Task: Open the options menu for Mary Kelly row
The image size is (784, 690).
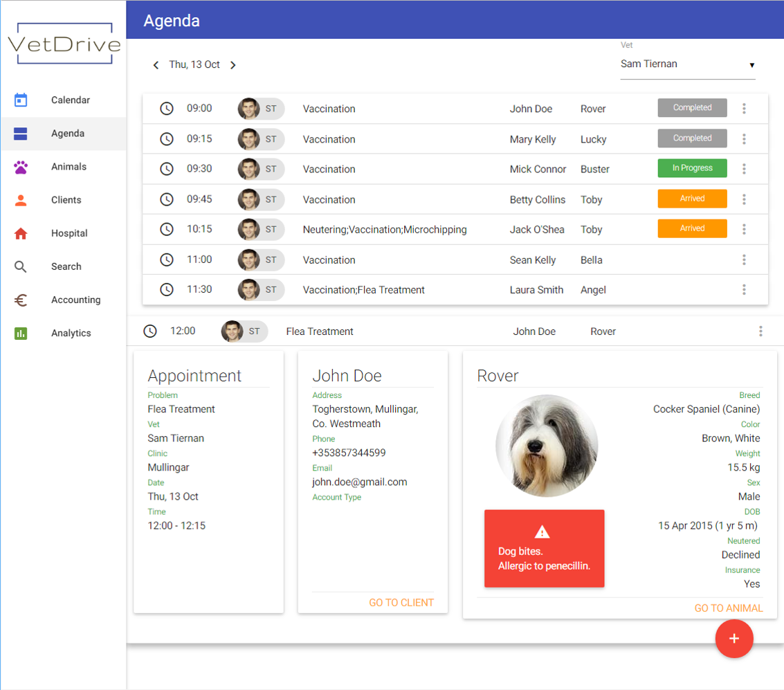Action: [x=744, y=139]
